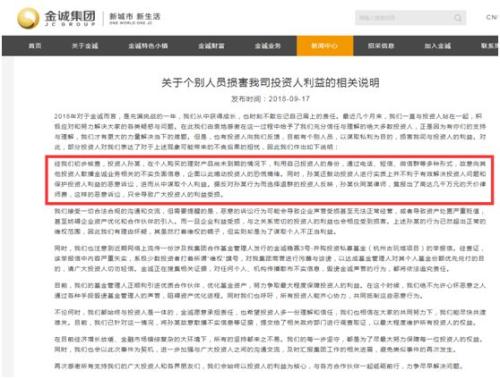The image size is (500, 379).
Task: Open the 金诚特色小镇 menu item
Action: coord(148,46)
